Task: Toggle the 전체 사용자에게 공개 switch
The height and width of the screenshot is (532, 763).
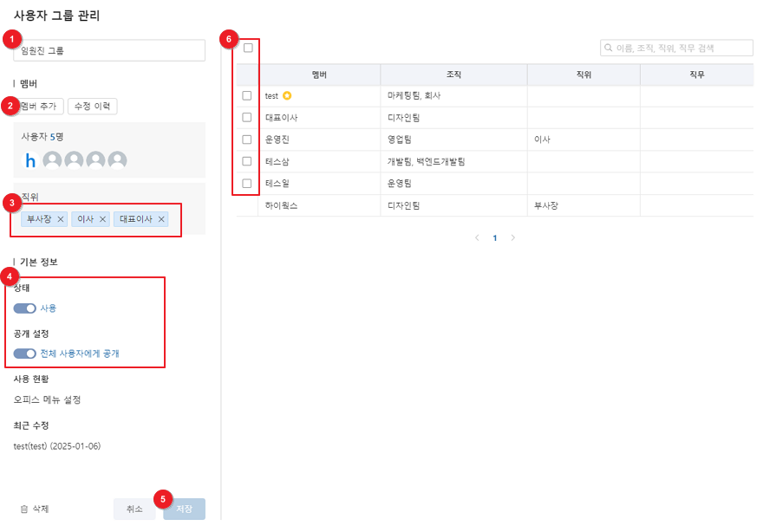Action: point(25,354)
